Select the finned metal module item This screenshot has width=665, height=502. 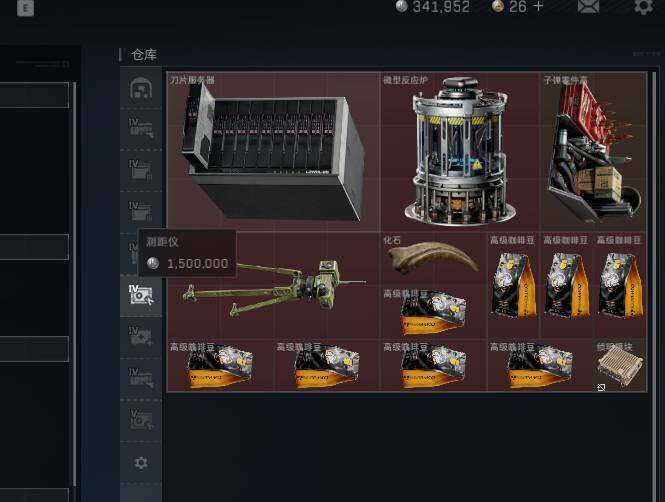click(620, 365)
